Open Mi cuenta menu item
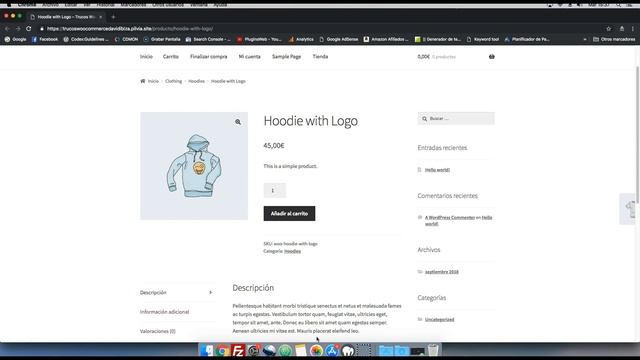640x360 pixels. click(x=249, y=57)
